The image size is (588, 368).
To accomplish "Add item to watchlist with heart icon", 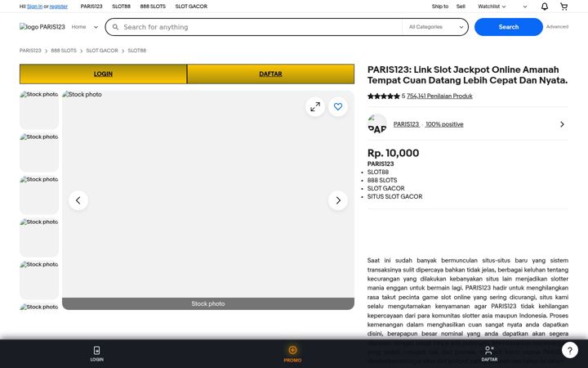I will (x=338, y=106).
